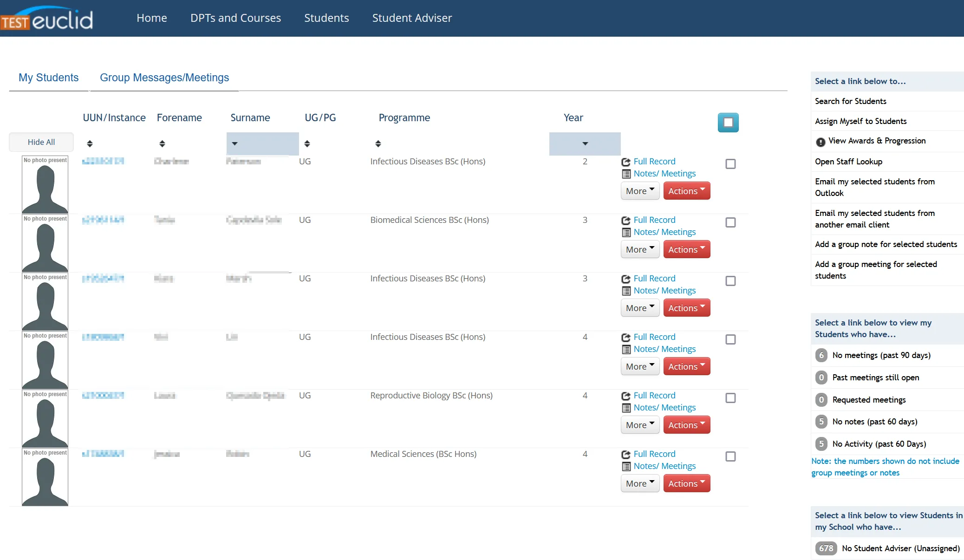Viewport: 964px width, 560px height.
Task: Click the Search for Students link
Action: coord(850,101)
